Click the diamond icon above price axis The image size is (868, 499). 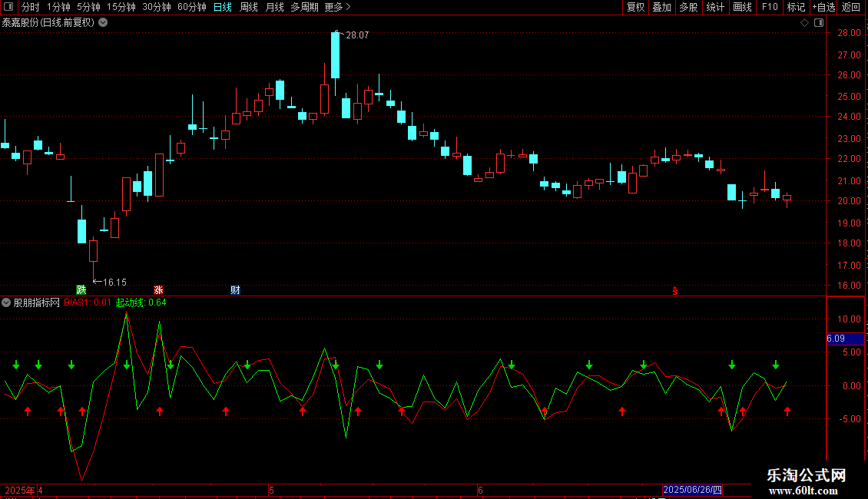click(x=805, y=23)
